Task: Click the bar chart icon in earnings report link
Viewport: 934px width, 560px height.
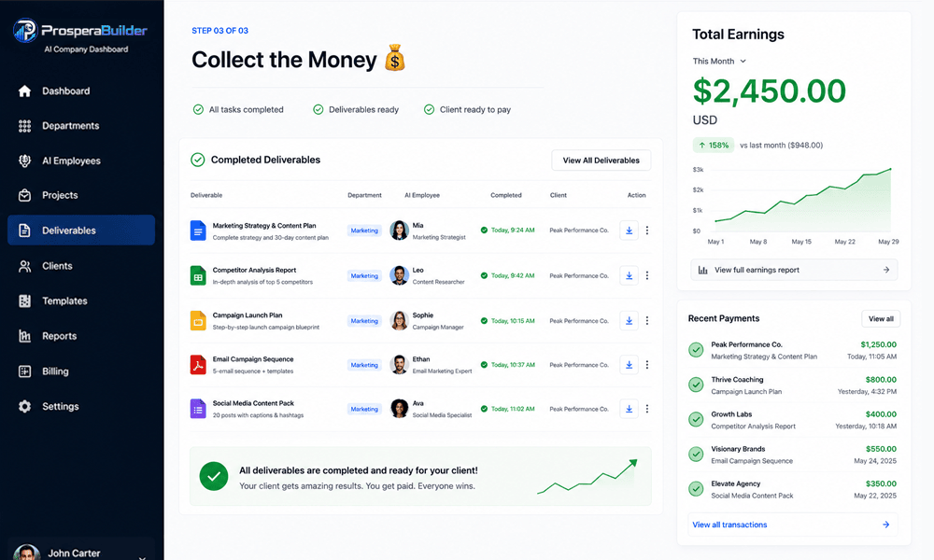Action: pyautogui.click(x=703, y=270)
